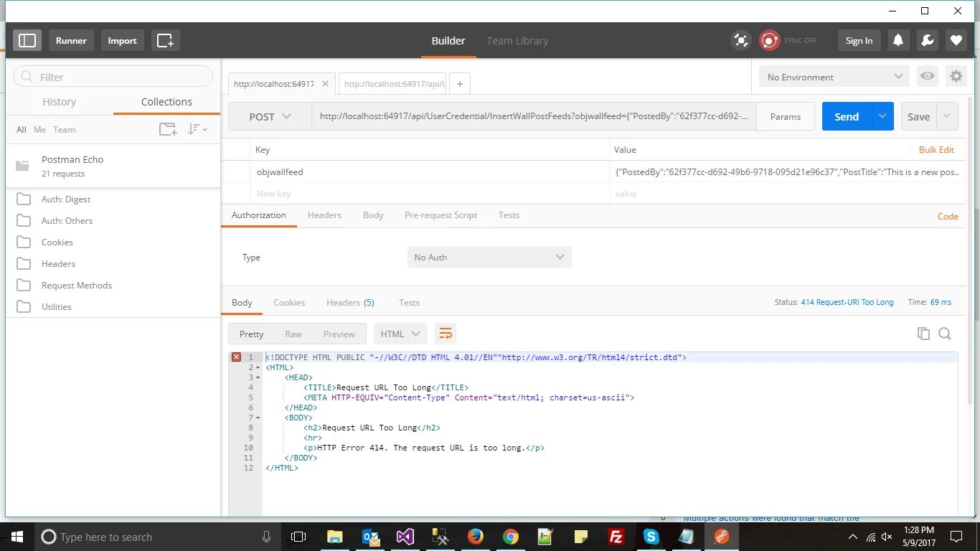Image resolution: width=980 pixels, height=551 pixels.
Task: Open the request Headers tab
Action: (324, 215)
